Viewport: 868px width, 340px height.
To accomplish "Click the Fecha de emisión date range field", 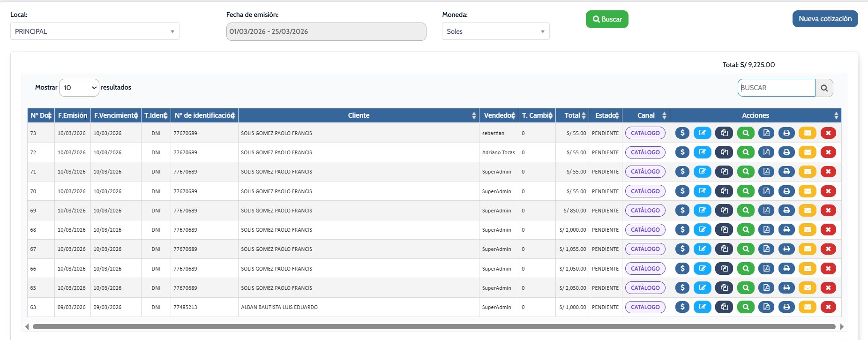I will pos(326,31).
